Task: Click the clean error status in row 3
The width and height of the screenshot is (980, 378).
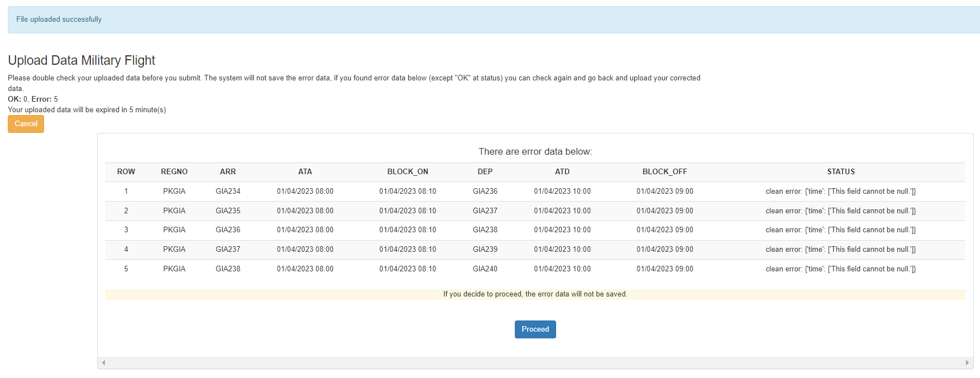Action: [841, 230]
